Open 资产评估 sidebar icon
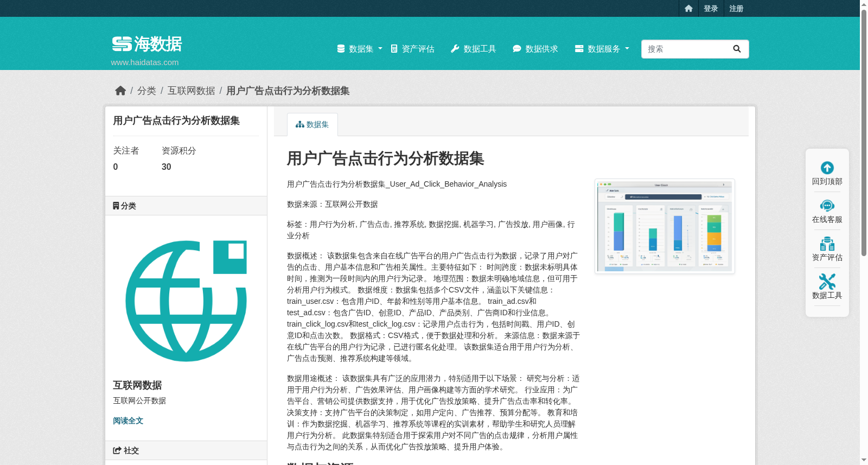 [827, 244]
